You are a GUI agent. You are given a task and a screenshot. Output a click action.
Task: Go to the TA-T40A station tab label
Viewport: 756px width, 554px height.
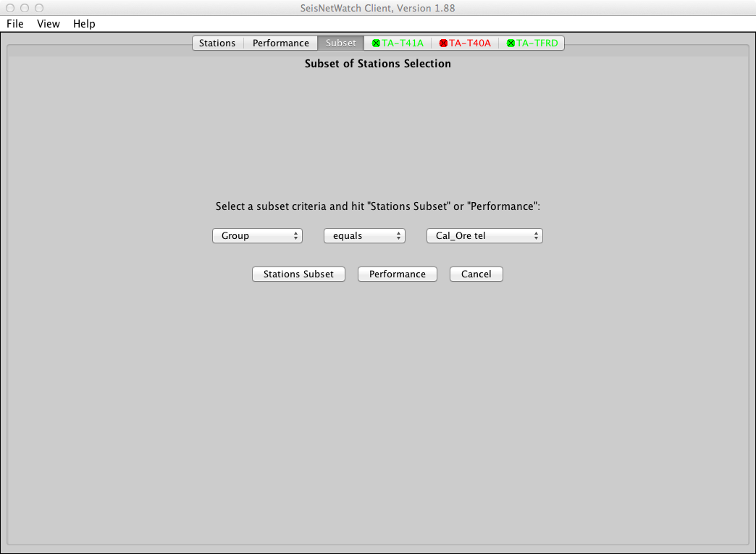point(470,43)
